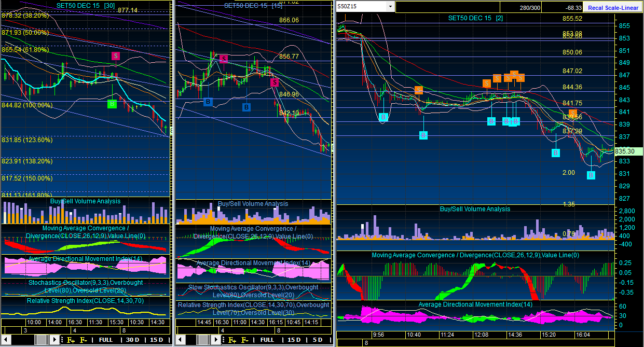This screenshot has width=644, height=347.
Task: Click the SET50 DEC 15 [15] chart title
Action: 253,6
